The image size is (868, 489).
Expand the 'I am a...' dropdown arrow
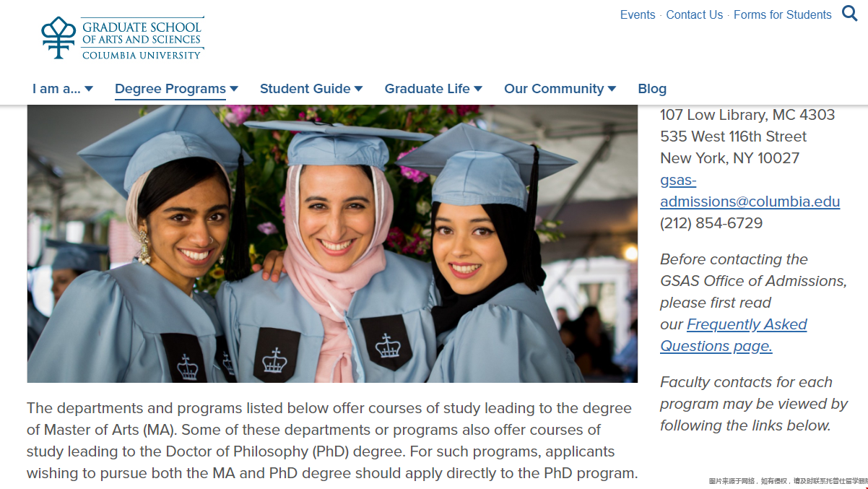89,89
